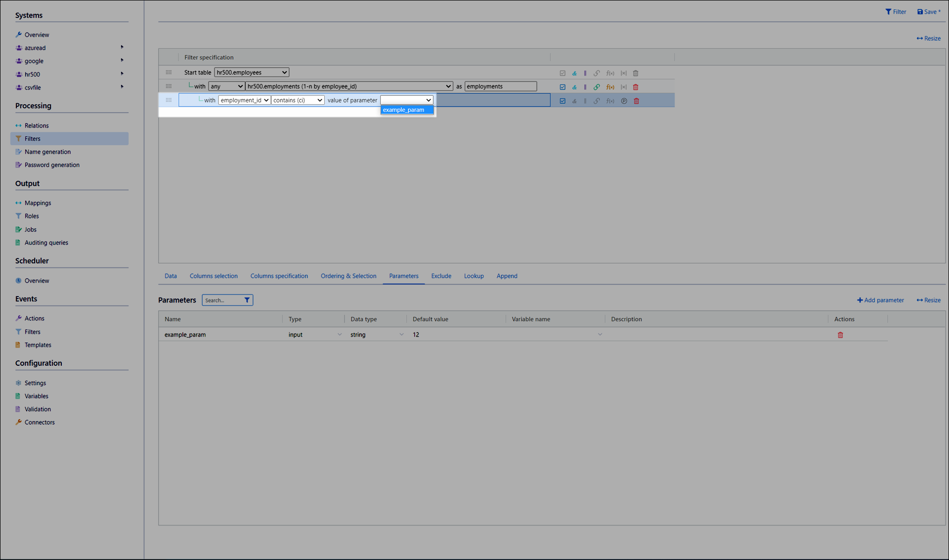This screenshot has height=560, width=949.
Task: Click the filter icon next to Parameters search
Action: (x=247, y=300)
